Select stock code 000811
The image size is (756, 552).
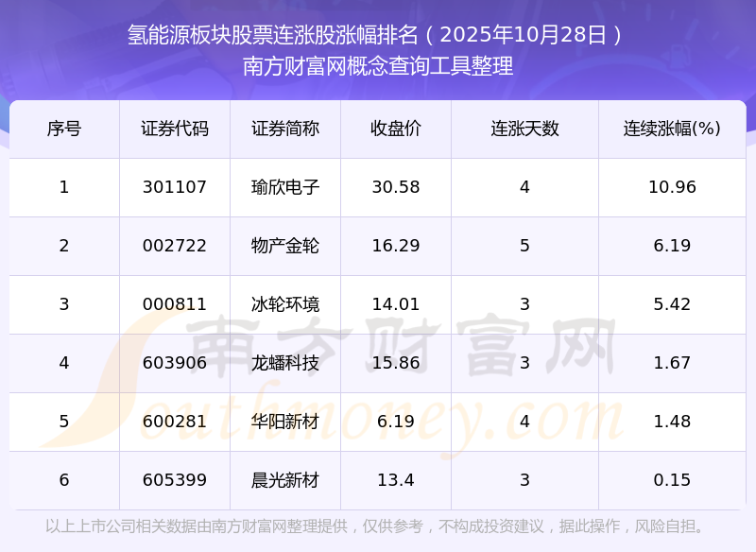tap(175, 304)
